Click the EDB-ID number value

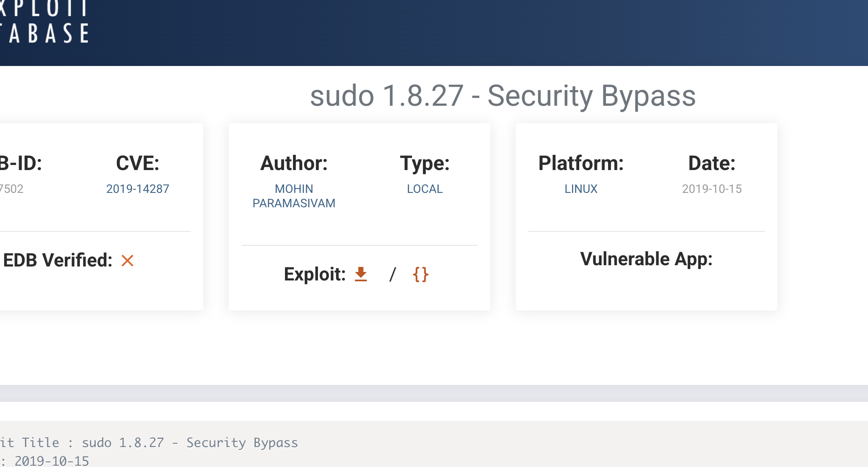tap(12, 189)
